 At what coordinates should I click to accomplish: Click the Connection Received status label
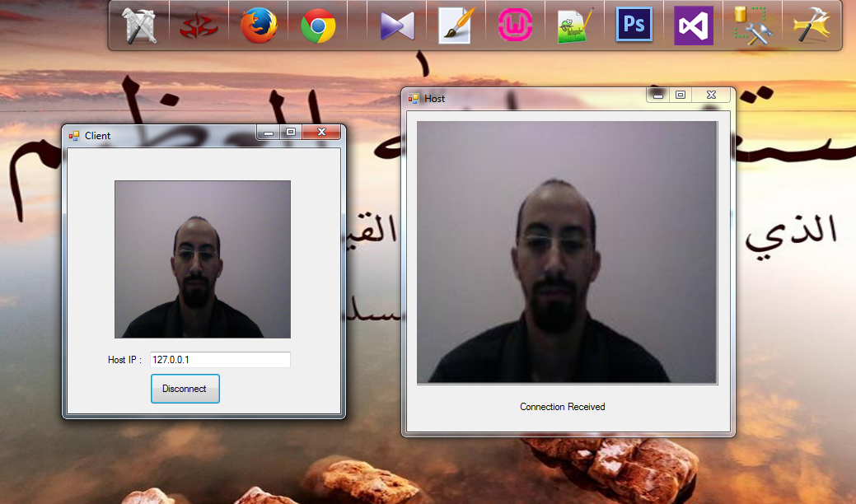[x=562, y=407]
